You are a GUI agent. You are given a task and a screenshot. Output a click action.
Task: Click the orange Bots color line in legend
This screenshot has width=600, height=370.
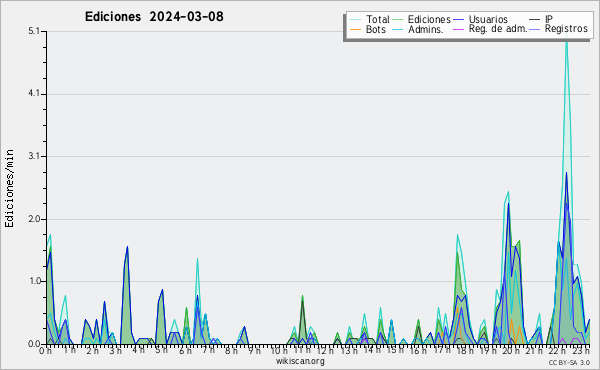pos(355,29)
